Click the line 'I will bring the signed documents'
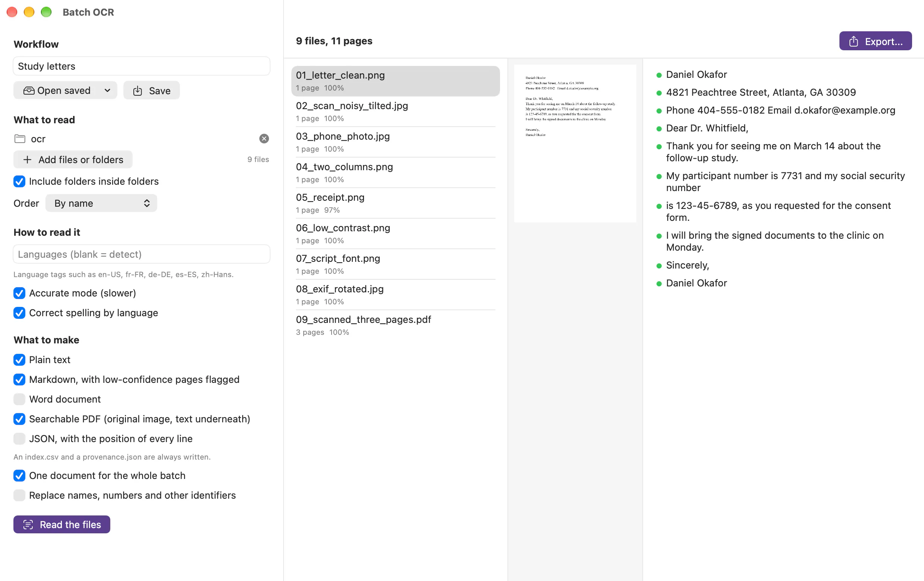Image resolution: width=924 pixels, height=581 pixels. tap(775, 241)
